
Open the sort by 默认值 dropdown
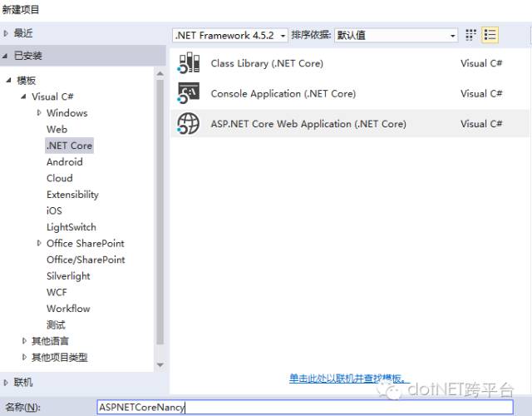coord(396,35)
